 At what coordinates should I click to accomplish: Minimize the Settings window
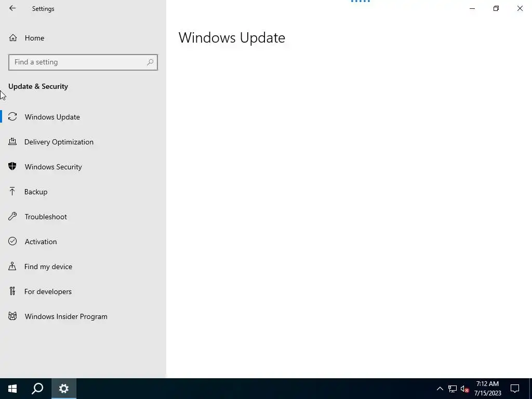pyautogui.click(x=472, y=8)
